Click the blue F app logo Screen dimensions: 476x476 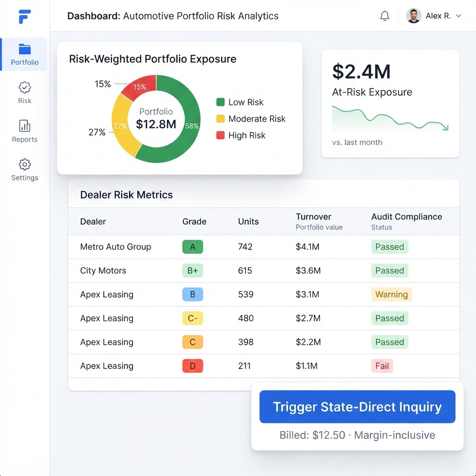[25, 16]
